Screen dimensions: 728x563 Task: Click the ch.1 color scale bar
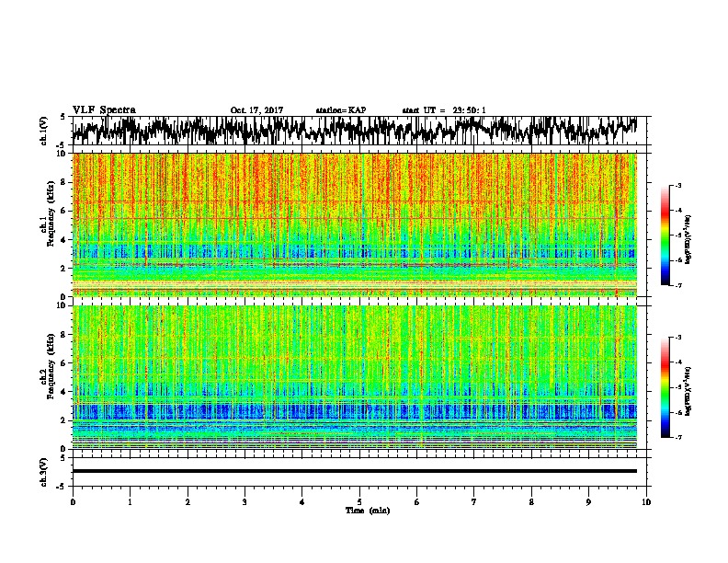coord(665,236)
